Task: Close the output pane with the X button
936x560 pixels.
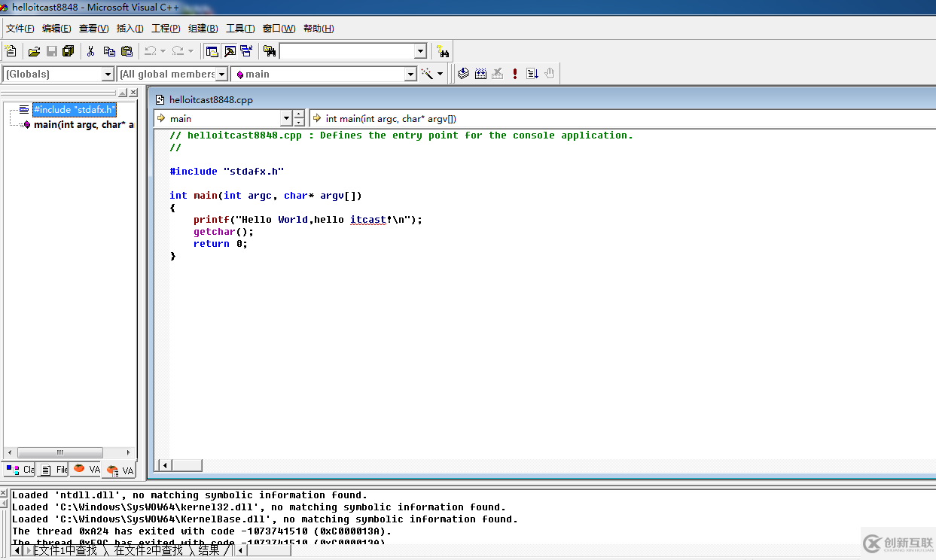Action: [4, 493]
